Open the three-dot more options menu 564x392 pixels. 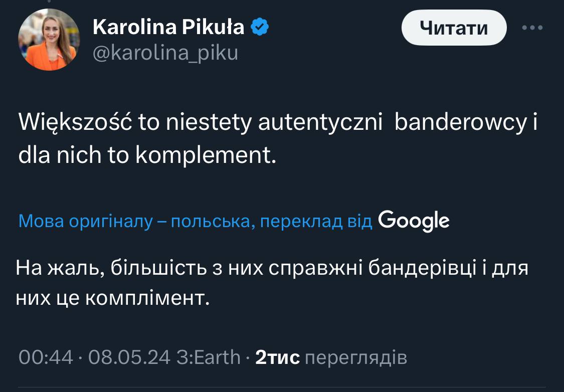coord(532,28)
